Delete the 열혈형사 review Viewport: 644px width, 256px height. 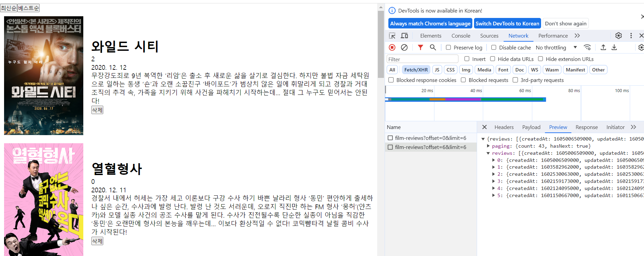[97, 241]
